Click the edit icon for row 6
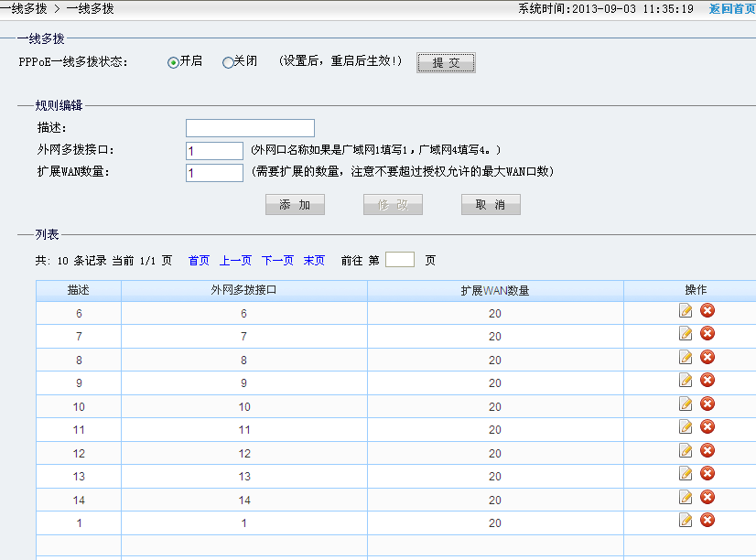 click(686, 311)
